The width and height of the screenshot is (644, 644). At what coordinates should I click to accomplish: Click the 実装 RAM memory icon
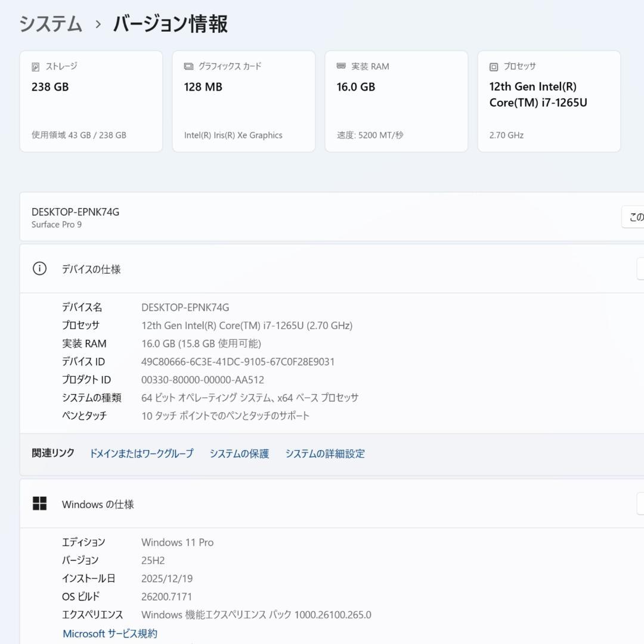tap(340, 66)
